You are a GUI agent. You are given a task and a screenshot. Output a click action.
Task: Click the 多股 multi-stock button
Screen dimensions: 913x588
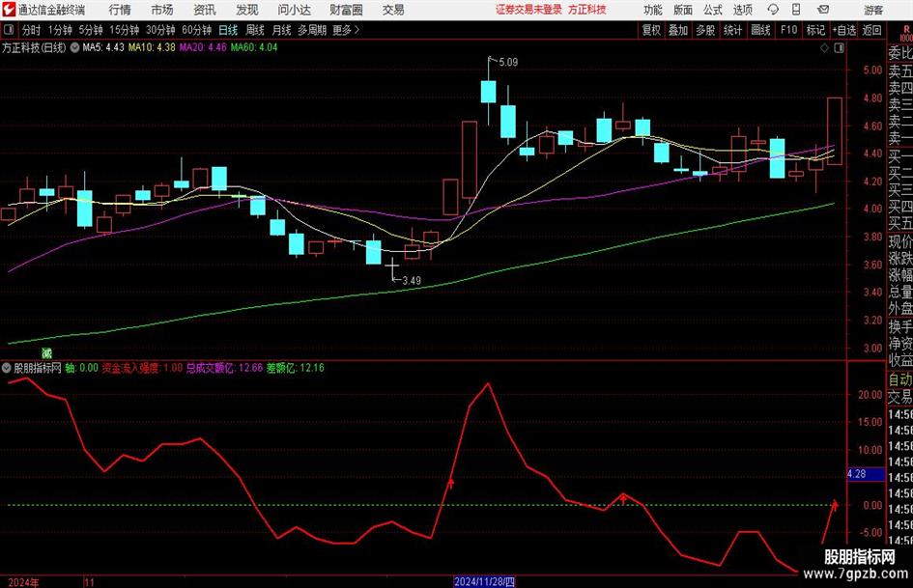point(705,30)
